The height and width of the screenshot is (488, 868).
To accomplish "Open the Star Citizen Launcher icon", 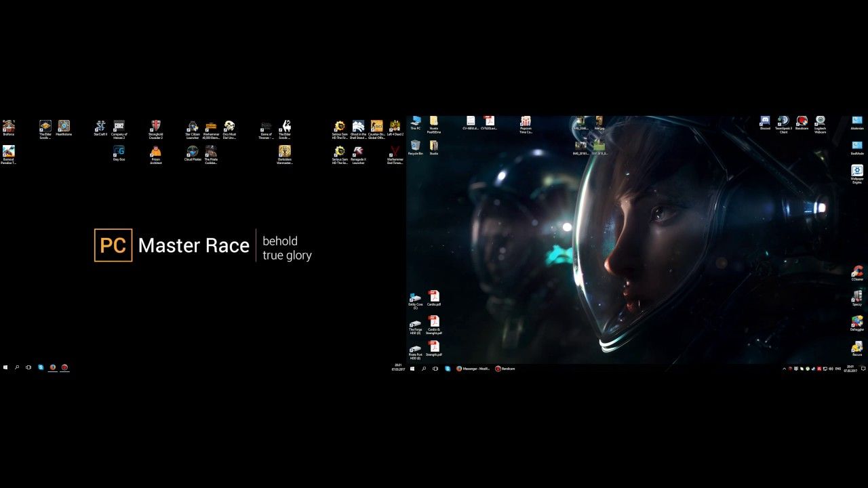I will pos(193,129).
